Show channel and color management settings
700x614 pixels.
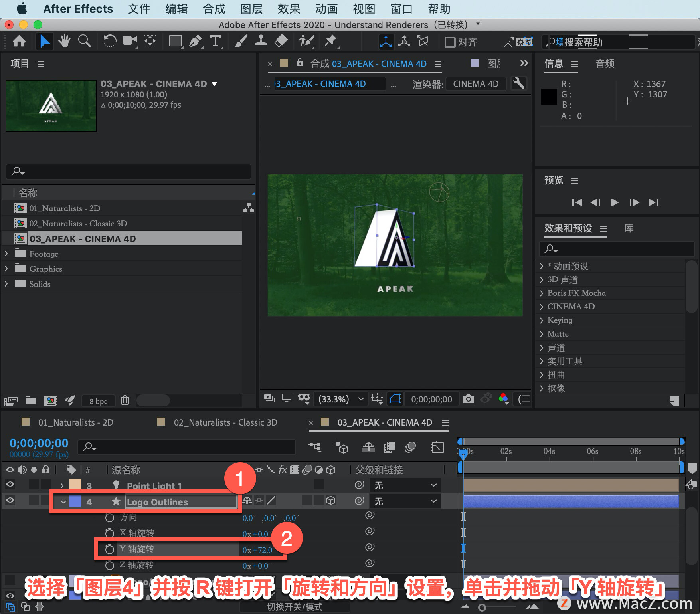tap(504, 399)
